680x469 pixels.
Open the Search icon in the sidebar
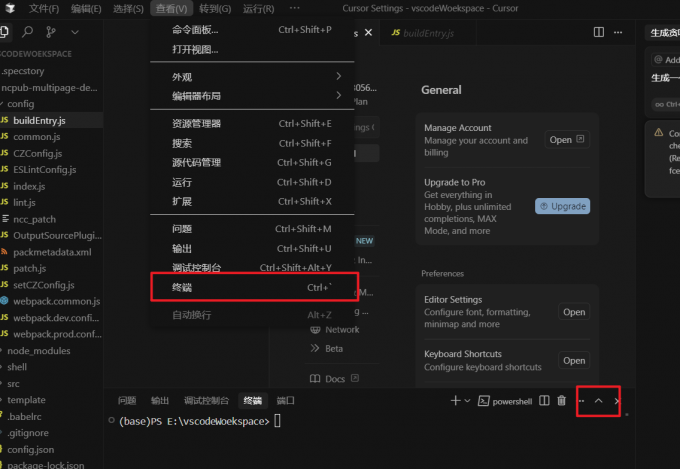(x=28, y=33)
